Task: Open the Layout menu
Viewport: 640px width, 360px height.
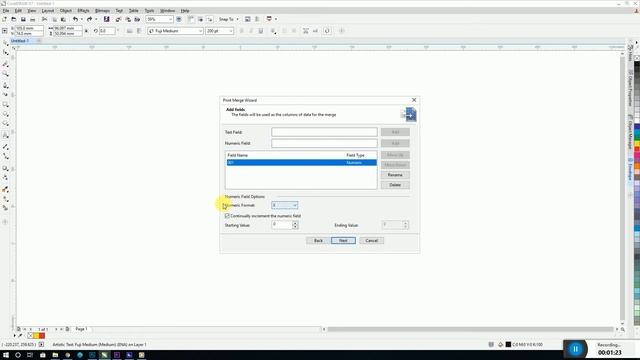Action: click(48, 11)
